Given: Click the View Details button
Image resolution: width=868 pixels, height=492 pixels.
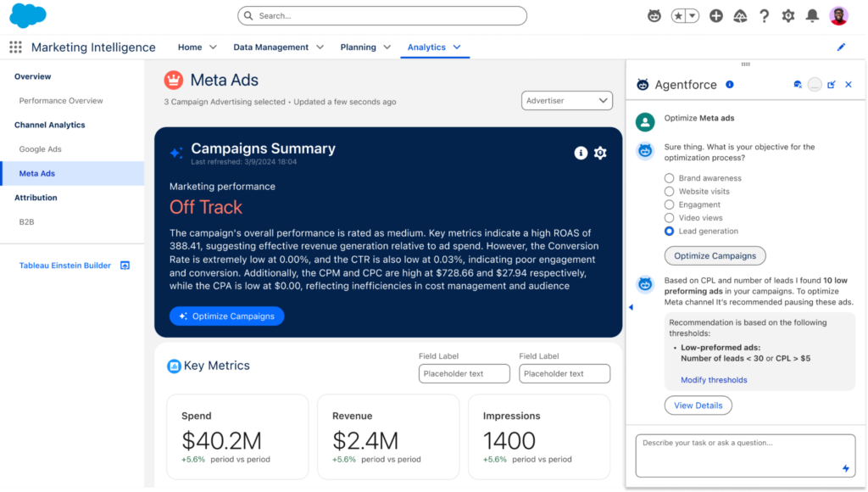Looking at the screenshot, I should 698,405.
